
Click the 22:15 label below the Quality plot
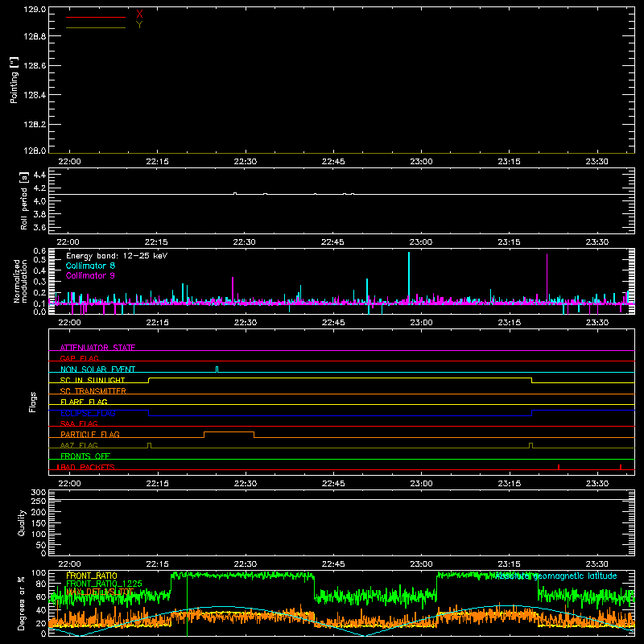pos(157,564)
